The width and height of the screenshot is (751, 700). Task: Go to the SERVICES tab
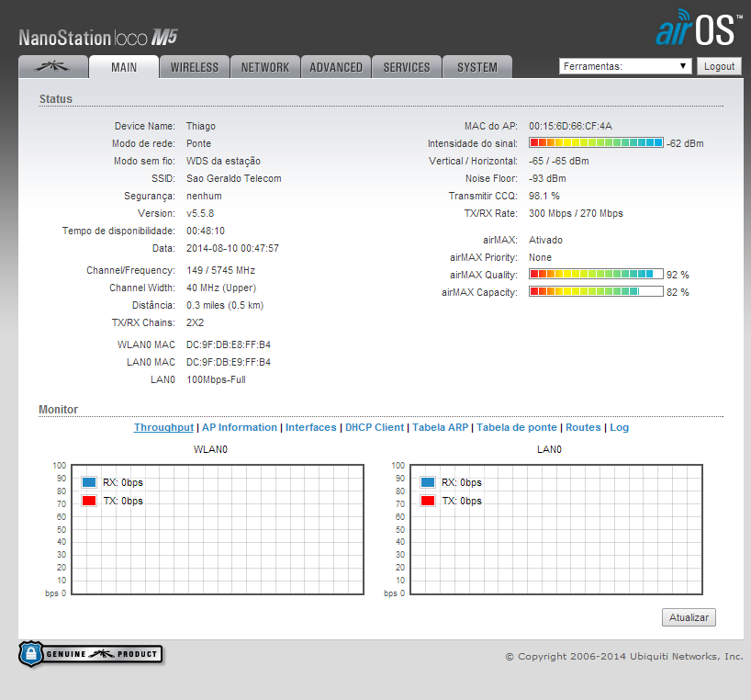(x=407, y=67)
